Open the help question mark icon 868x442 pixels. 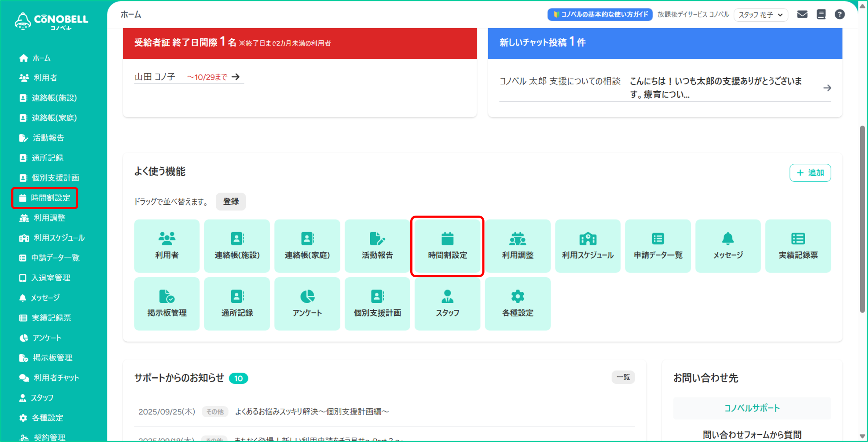[840, 15]
